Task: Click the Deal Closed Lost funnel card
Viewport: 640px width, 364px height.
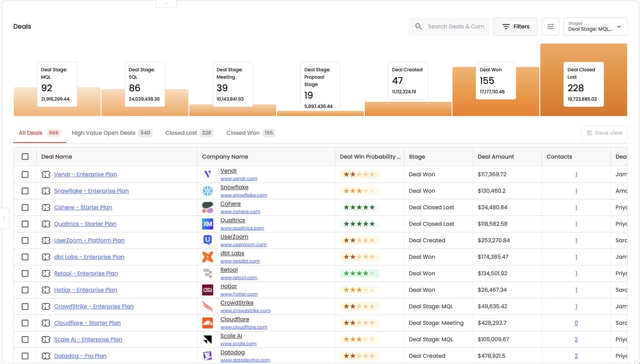Action: point(583,84)
